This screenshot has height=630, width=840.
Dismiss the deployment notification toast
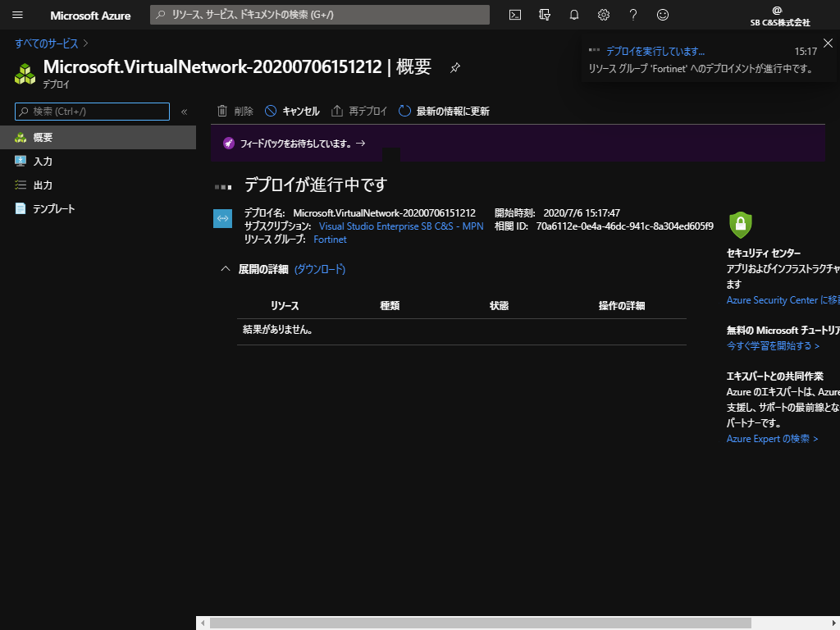pyautogui.click(x=828, y=43)
